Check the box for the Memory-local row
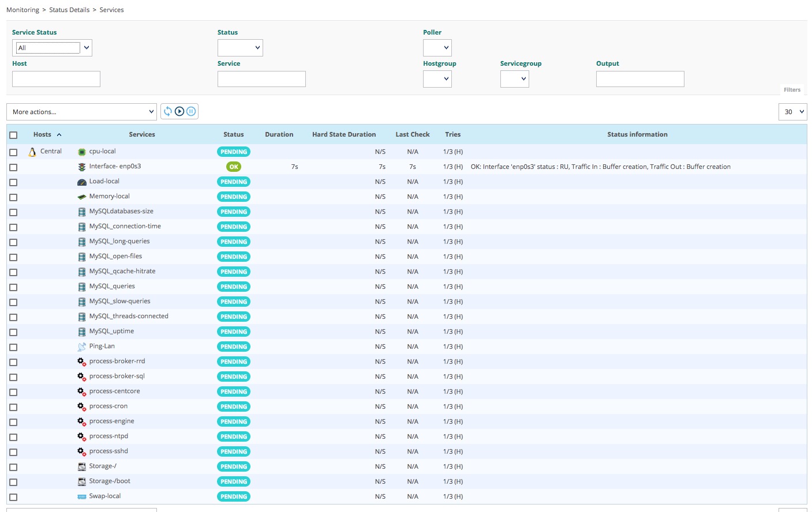 13,197
